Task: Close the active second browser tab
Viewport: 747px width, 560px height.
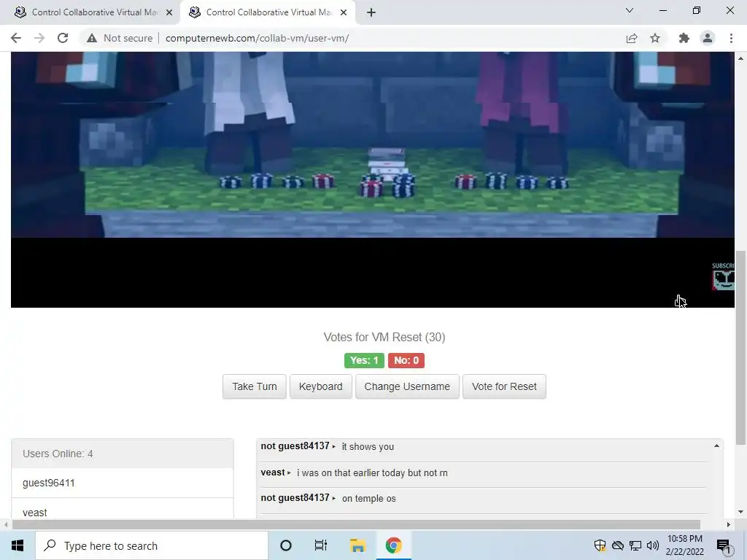Action: point(344,12)
